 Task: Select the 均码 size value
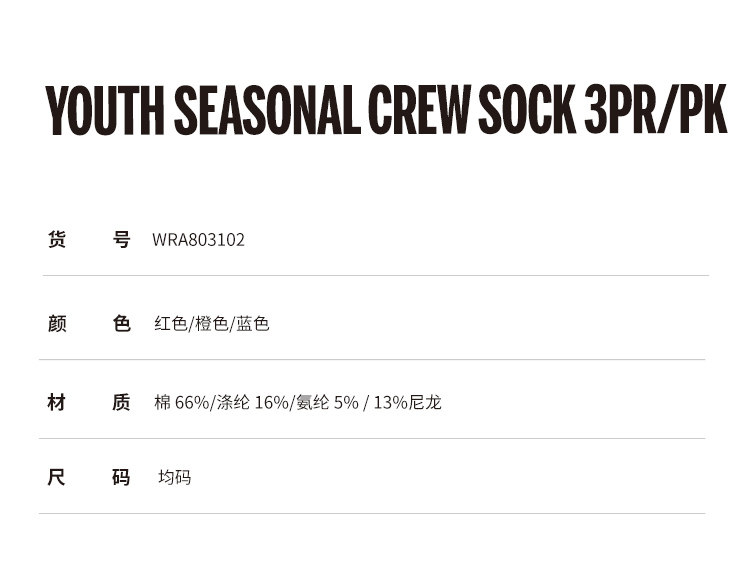pyautogui.click(x=174, y=478)
